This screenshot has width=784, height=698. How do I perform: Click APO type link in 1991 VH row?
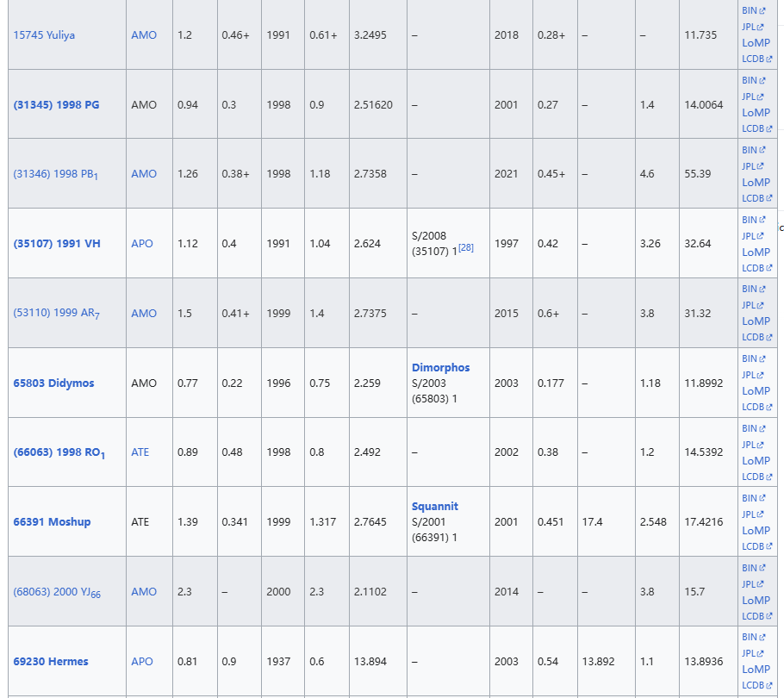tap(142, 244)
